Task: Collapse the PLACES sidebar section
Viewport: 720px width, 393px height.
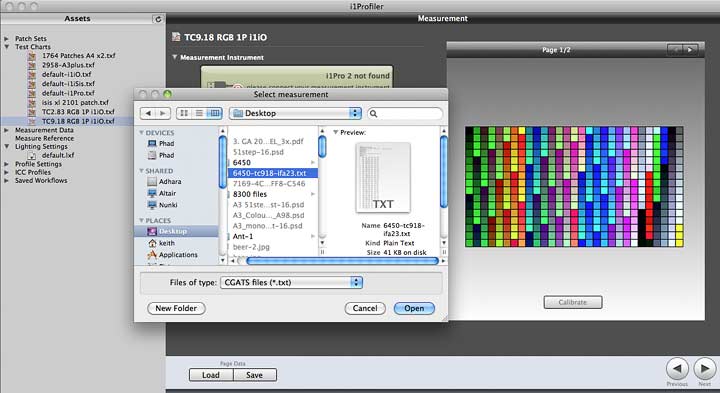Action: 141,220
